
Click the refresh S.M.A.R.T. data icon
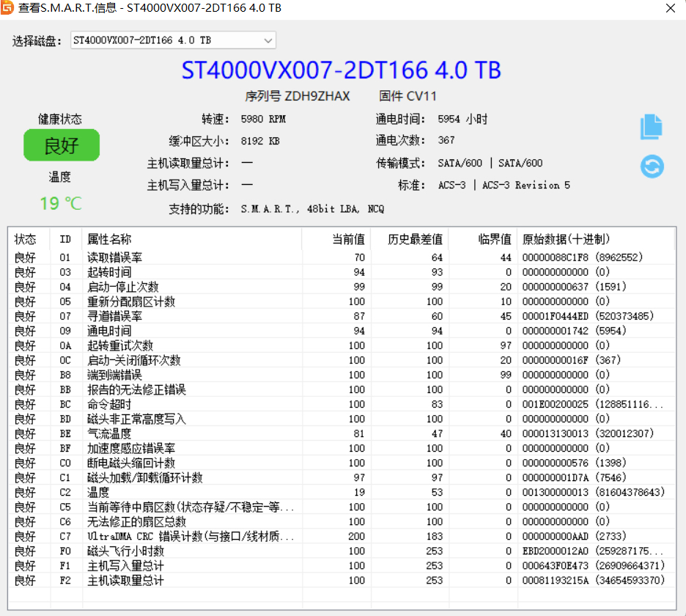tap(651, 166)
